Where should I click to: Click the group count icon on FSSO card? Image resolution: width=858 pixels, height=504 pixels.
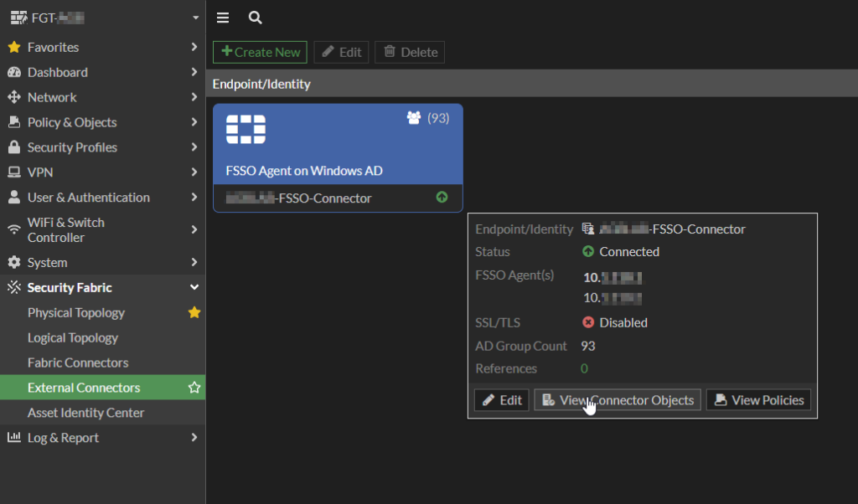click(x=416, y=119)
